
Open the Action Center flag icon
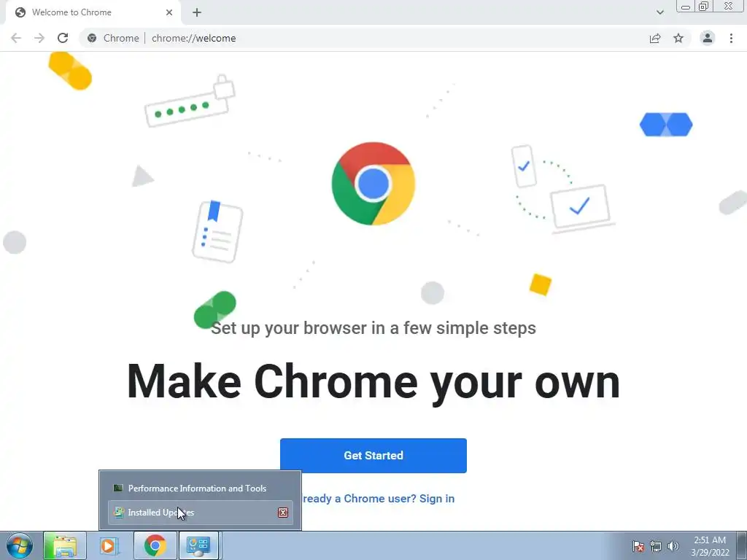638,546
